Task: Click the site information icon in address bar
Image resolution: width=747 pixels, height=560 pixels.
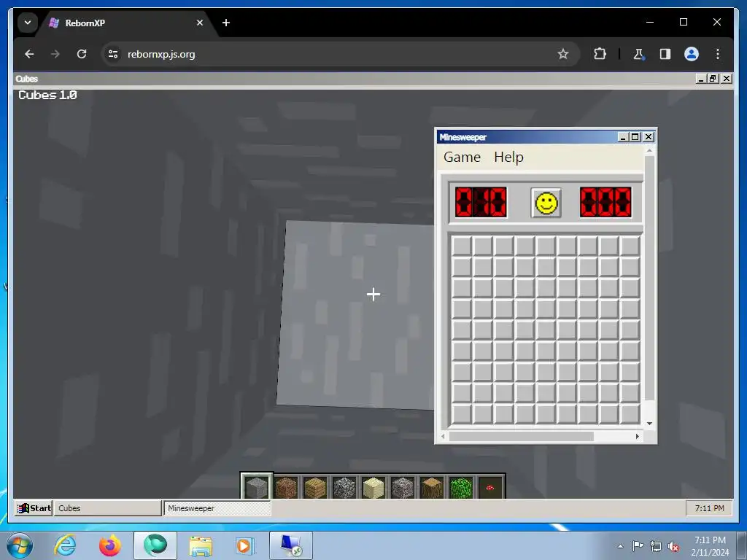Action: tap(113, 54)
